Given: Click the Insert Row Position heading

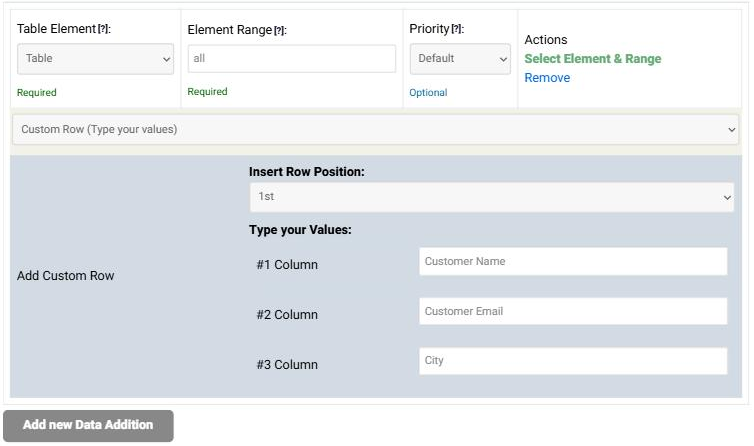Looking at the screenshot, I should (307, 172).
